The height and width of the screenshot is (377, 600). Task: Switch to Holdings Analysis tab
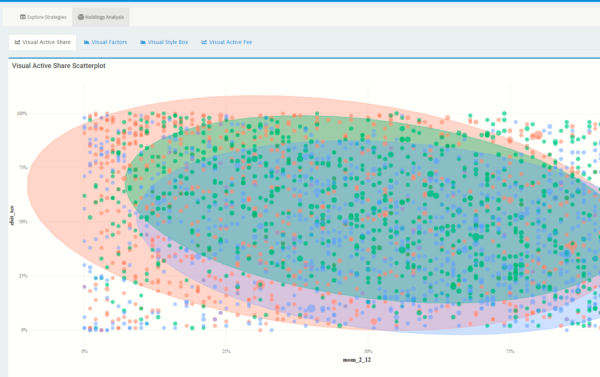click(101, 17)
